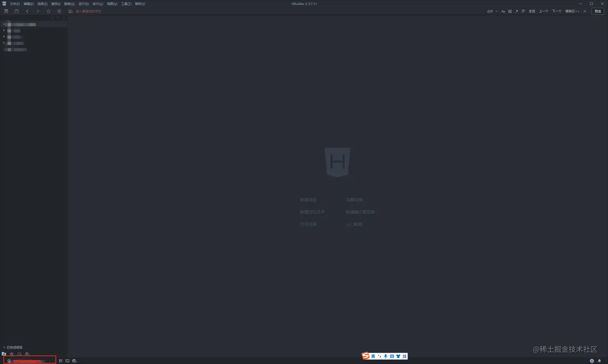Click the 新建项目 new project link
This screenshot has height=364, width=608.
coord(308,199)
